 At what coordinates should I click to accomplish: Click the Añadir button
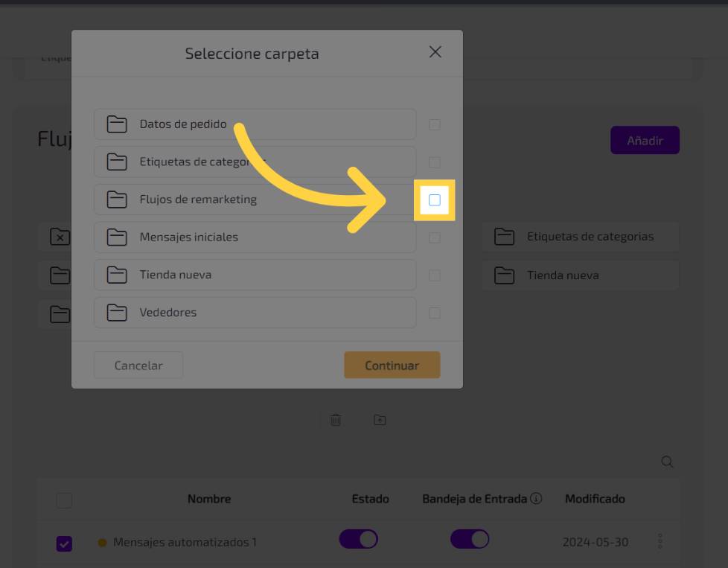645,140
